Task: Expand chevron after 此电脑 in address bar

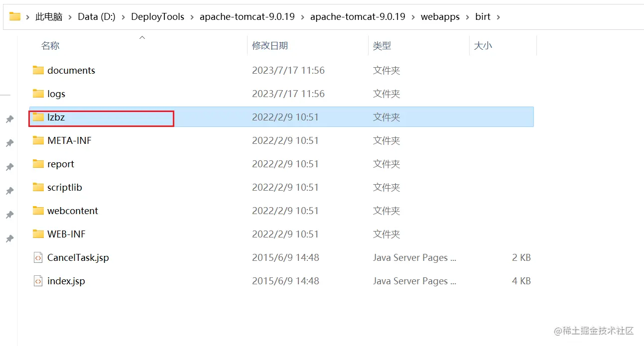Action: pyautogui.click(x=70, y=17)
